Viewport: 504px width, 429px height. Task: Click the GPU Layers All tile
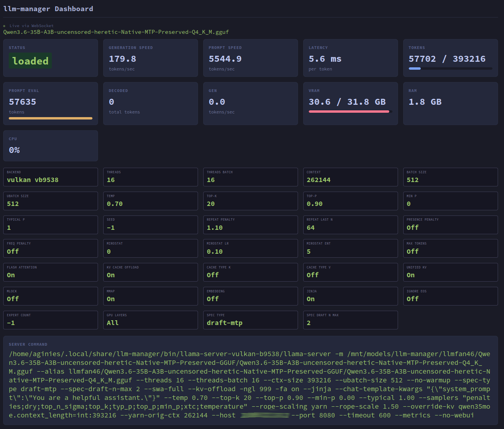coord(151,320)
